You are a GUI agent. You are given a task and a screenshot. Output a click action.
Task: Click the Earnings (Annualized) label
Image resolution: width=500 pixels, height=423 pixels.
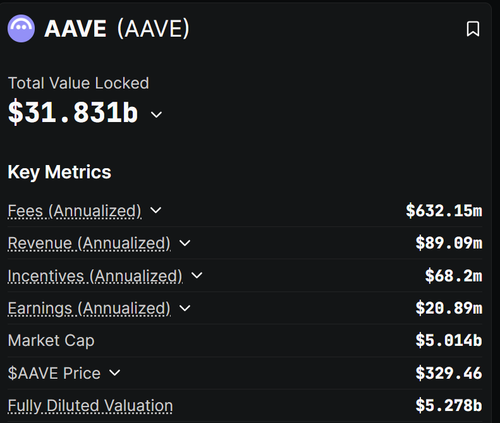(x=89, y=308)
